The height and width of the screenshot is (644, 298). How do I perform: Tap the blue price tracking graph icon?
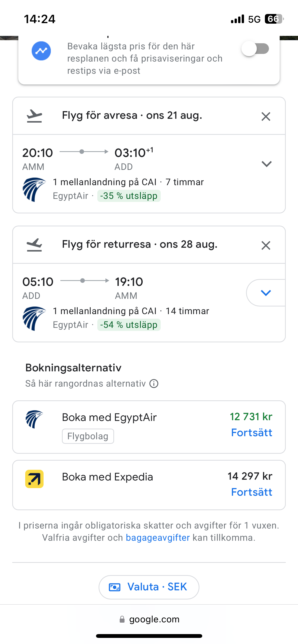(41, 51)
